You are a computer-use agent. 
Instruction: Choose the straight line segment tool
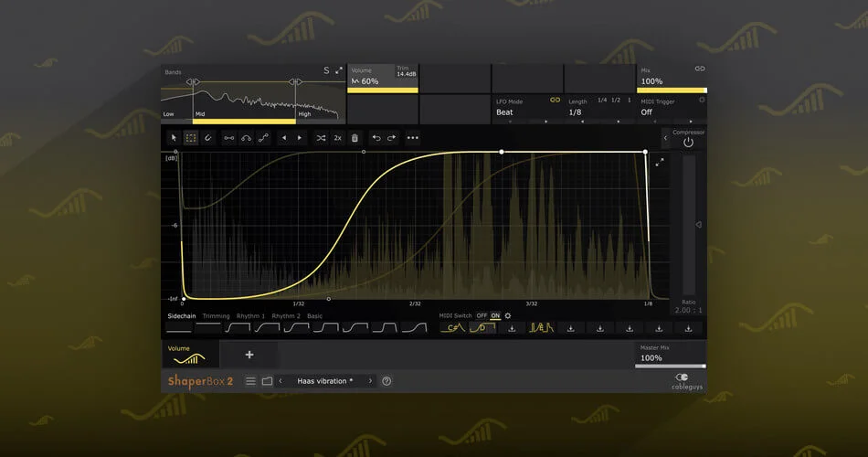[x=228, y=138]
